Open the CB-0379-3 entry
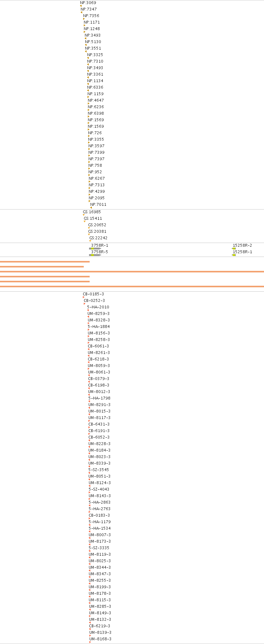264x644 pixels. pyautogui.click(x=99, y=379)
